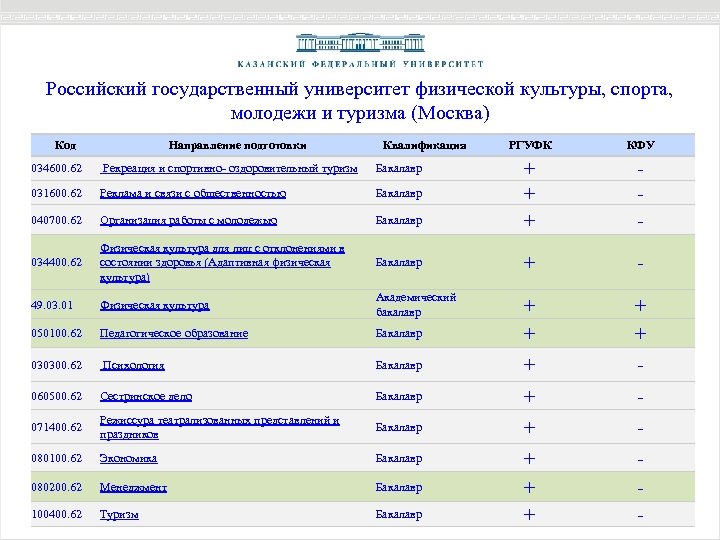The height and width of the screenshot is (540, 720).
Task: Open link Туризм
Action: [119, 515]
